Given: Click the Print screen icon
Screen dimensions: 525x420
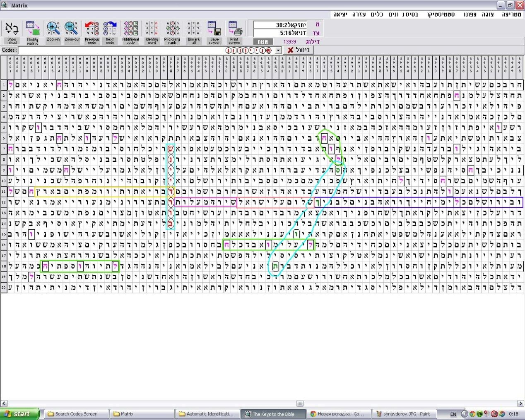Looking at the screenshot, I should coord(234,29).
